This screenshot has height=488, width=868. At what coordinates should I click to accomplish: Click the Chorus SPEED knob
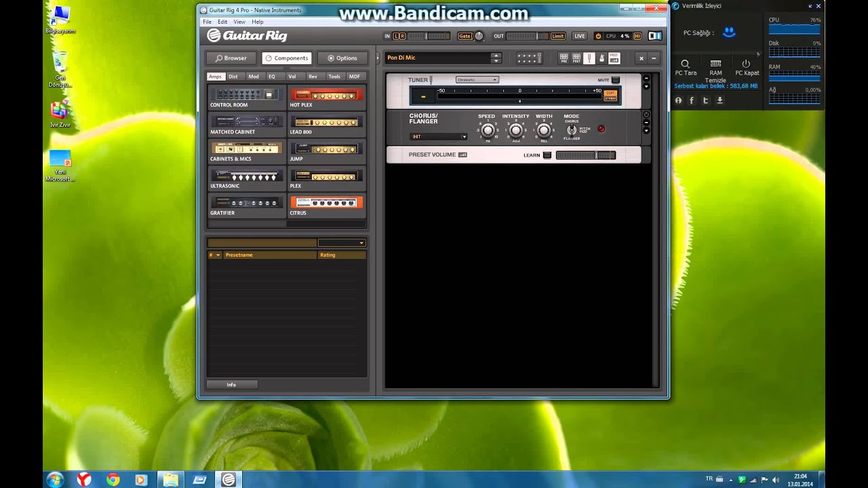(x=487, y=129)
